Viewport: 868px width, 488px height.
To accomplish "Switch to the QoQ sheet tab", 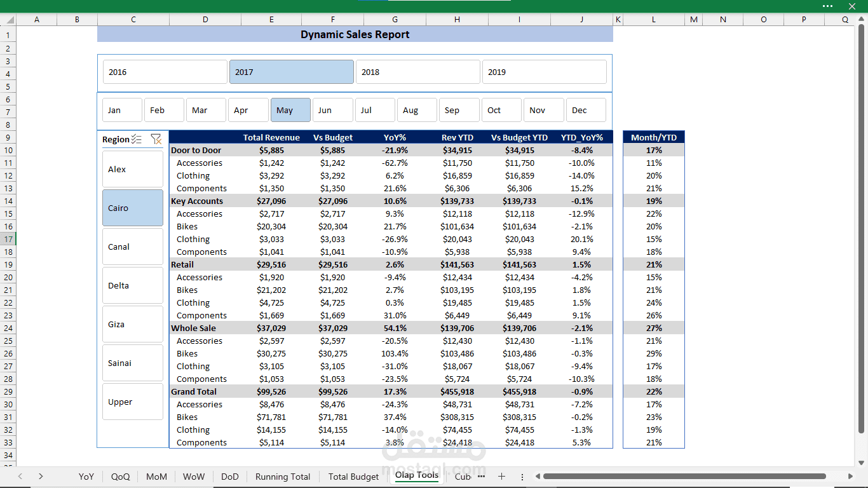I will click(x=120, y=477).
